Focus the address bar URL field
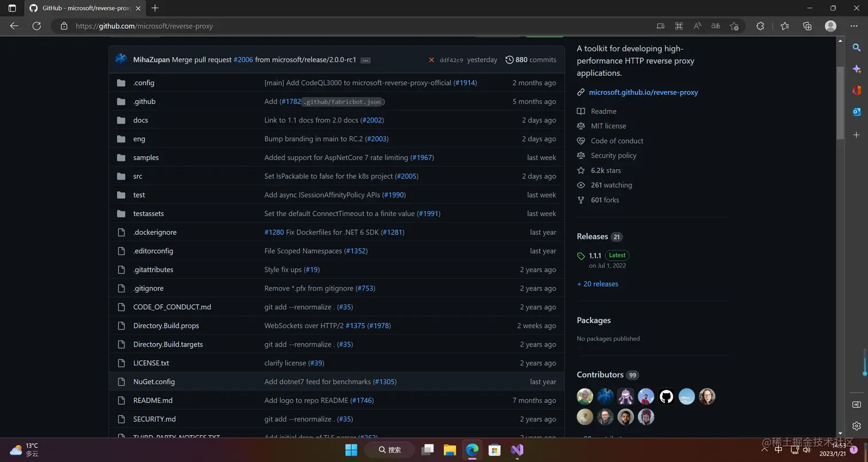The image size is (868, 462). [x=362, y=26]
